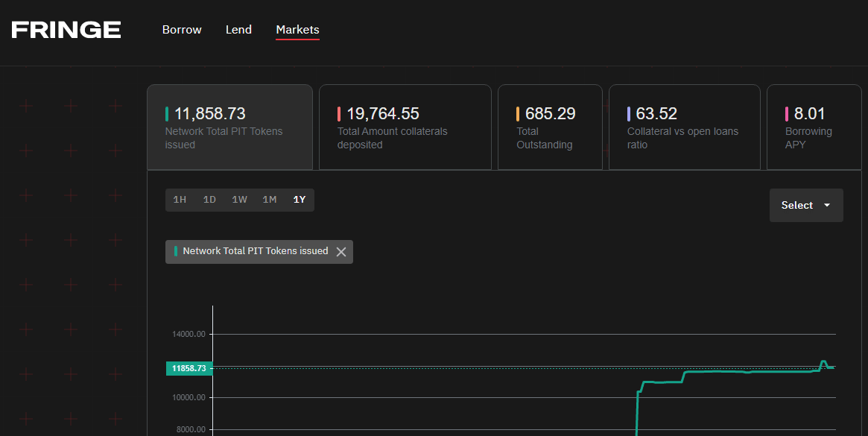The width and height of the screenshot is (868, 436).
Task: Select the Collateral vs open loans ratio card
Action: [684, 127]
